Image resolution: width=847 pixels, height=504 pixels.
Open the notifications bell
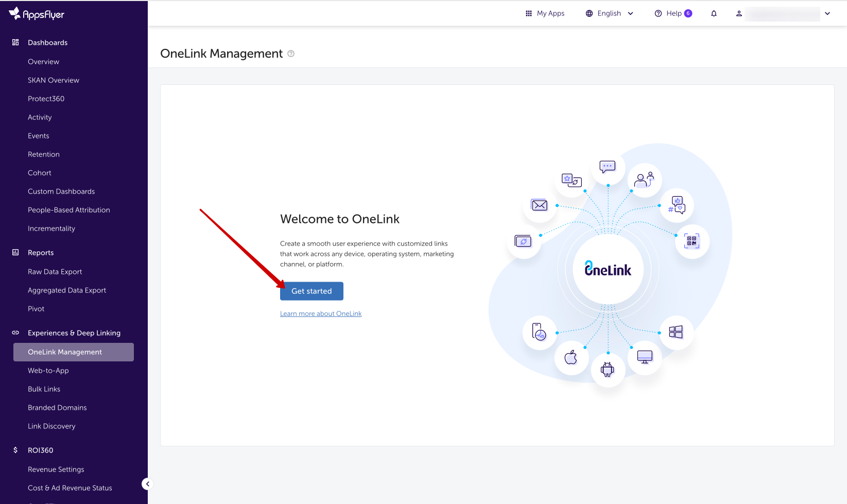point(714,13)
